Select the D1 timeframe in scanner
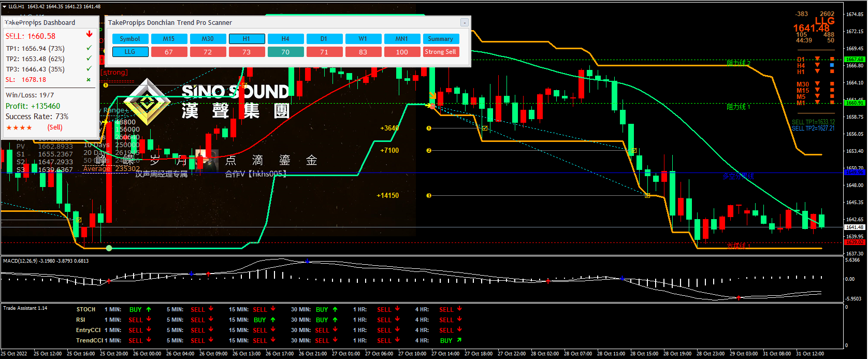This screenshot has height=359, width=868. tap(324, 39)
